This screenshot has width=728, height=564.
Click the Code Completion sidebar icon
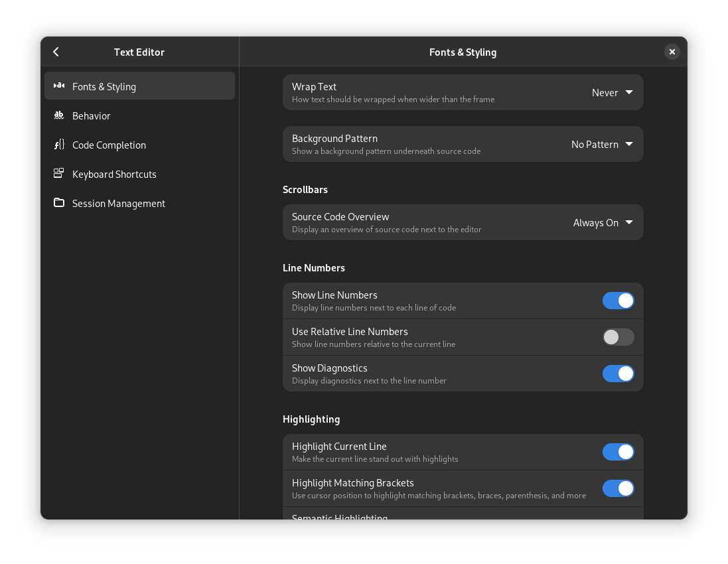pos(59,145)
